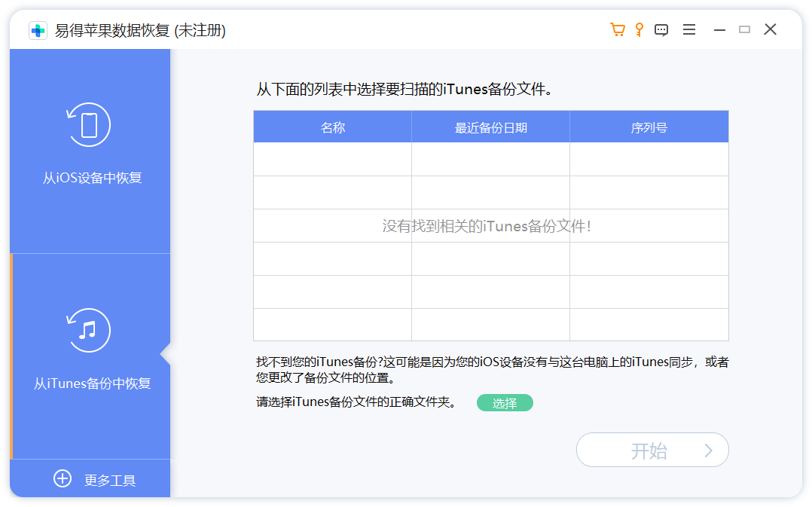This screenshot has height=507, width=812.
Task: Click the 最近备份日期 column header
Action: pyautogui.click(x=490, y=126)
